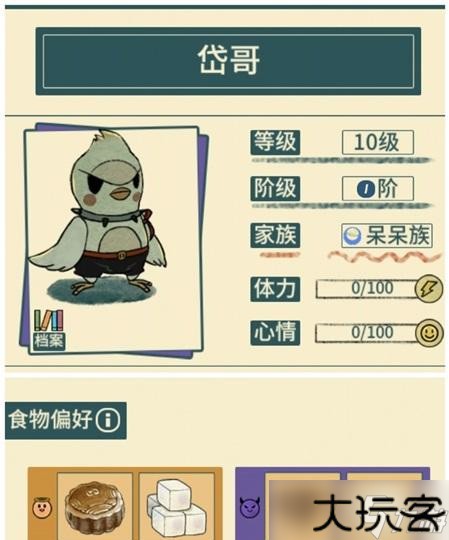This screenshot has height=540, width=449.
Task: Click the 岱哥 name banner
Action: [x=228, y=61]
